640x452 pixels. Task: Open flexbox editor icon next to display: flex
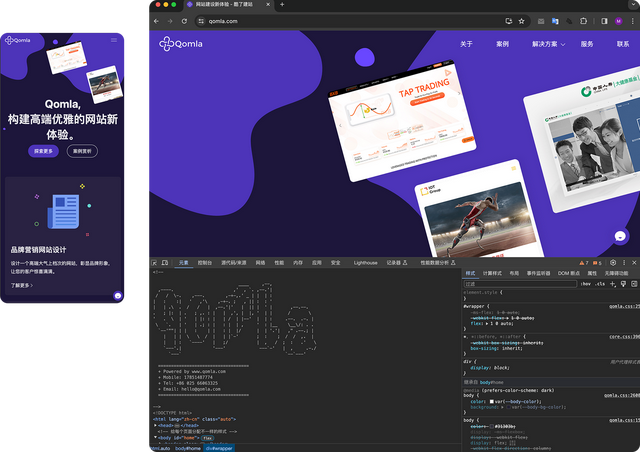(x=513, y=443)
